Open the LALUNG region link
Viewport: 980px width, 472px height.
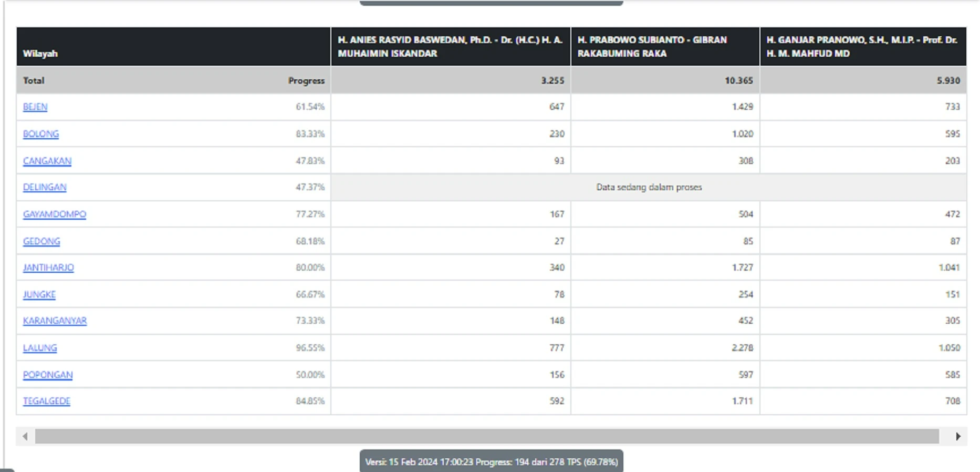click(x=40, y=348)
